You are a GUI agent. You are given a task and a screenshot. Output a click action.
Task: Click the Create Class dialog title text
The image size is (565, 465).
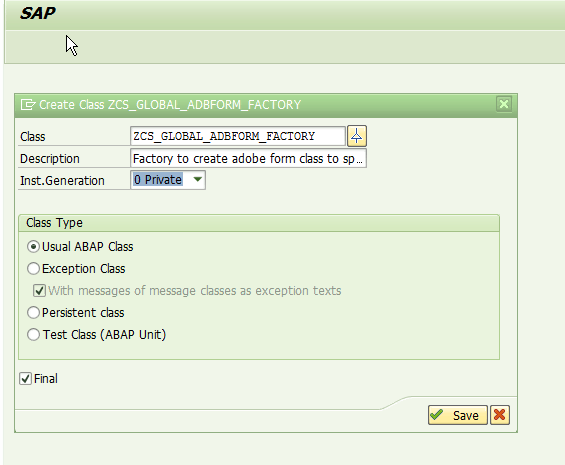(170, 105)
